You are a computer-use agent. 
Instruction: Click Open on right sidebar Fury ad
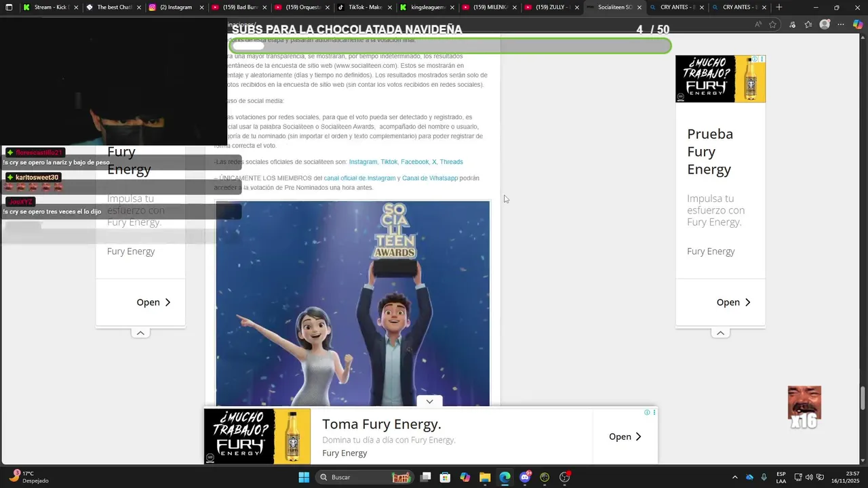733,302
